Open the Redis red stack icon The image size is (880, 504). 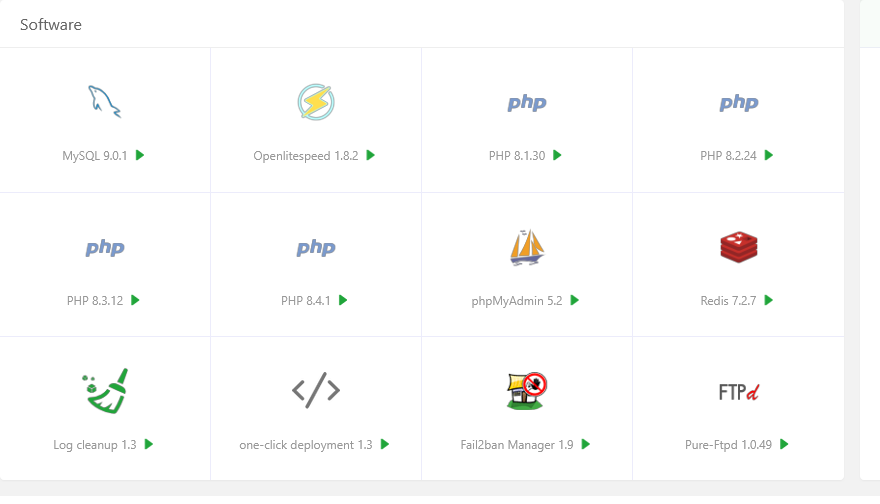tap(738, 247)
